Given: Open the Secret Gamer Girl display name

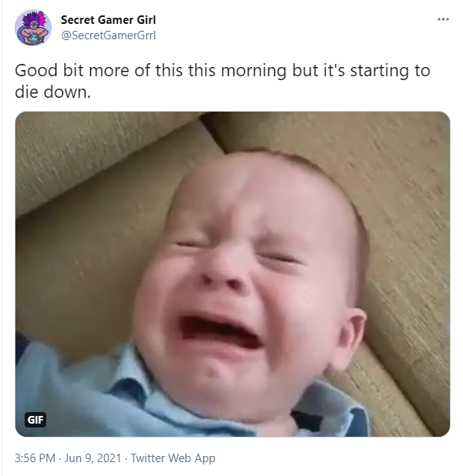Looking at the screenshot, I should (x=109, y=20).
